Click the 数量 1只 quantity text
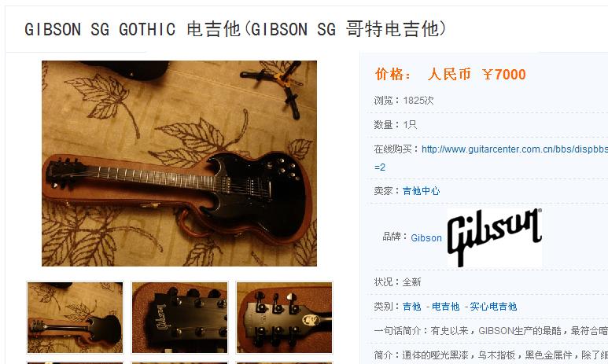 click(x=395, y=125)
